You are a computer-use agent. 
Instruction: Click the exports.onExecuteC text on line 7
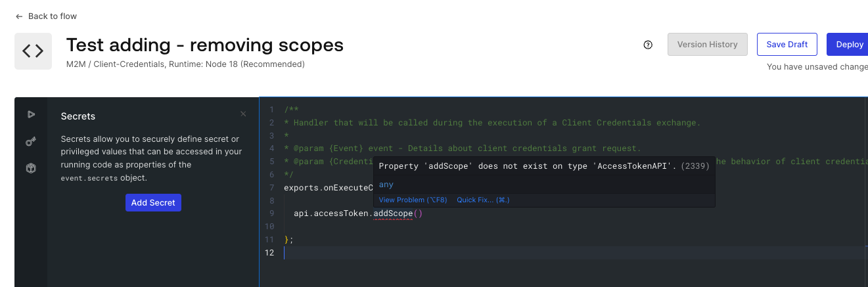tap(329, 188)
